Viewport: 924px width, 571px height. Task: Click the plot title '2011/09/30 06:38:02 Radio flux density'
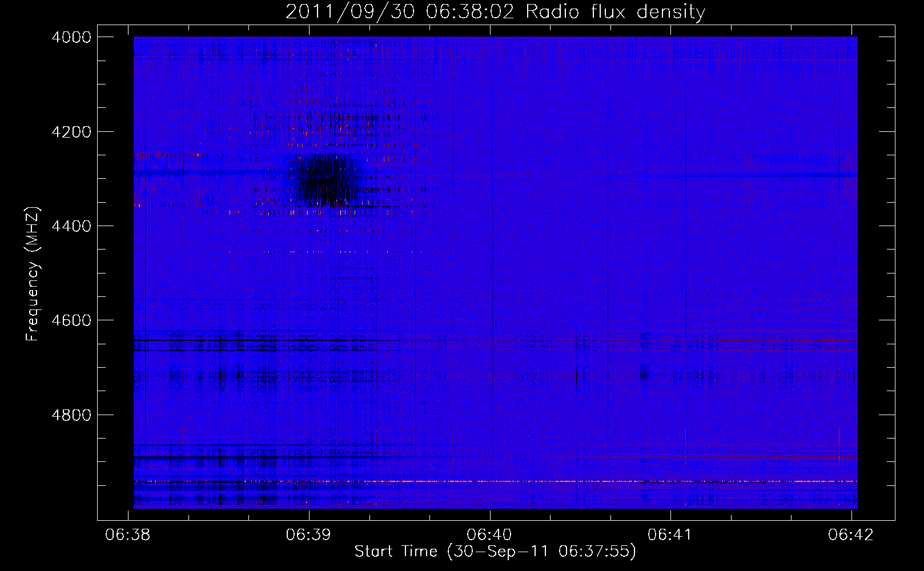click(495, 11)
